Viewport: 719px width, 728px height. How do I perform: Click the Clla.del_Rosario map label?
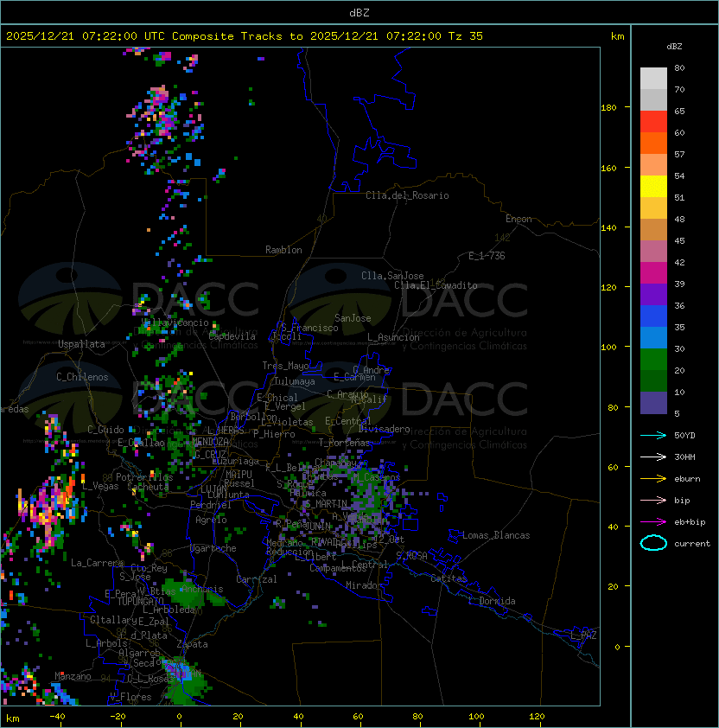(407, 195)
